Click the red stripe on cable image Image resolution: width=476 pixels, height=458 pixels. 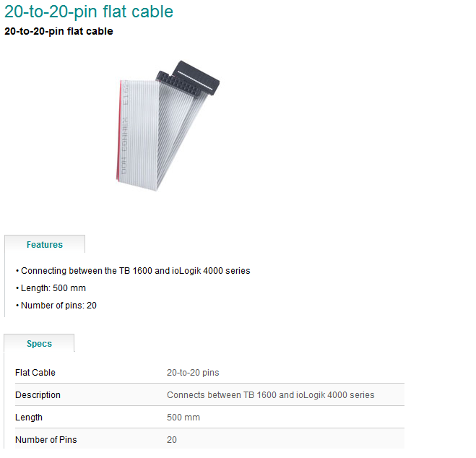[x=119, y=131]
